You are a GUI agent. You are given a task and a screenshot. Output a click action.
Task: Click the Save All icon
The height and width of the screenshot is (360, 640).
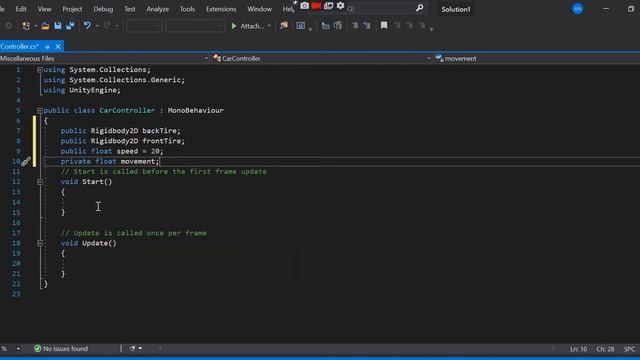click(x=70, y=26)
